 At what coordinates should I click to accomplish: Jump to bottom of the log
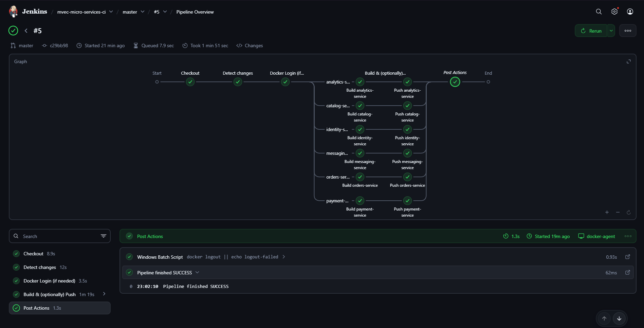point(619,318)
